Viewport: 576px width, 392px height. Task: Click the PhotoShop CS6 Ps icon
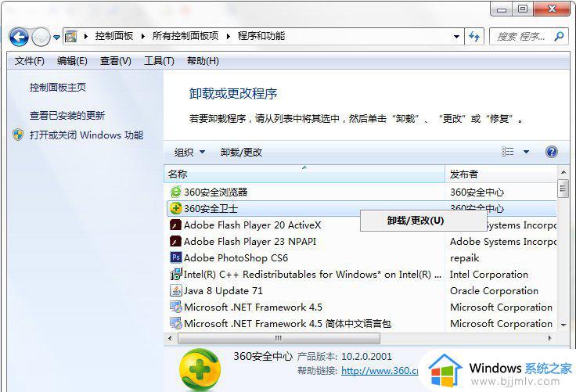(x=175, y=257)
